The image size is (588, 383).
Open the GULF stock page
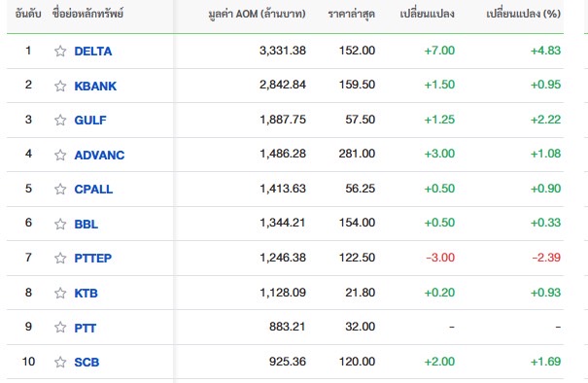click(x=90, y=120)
